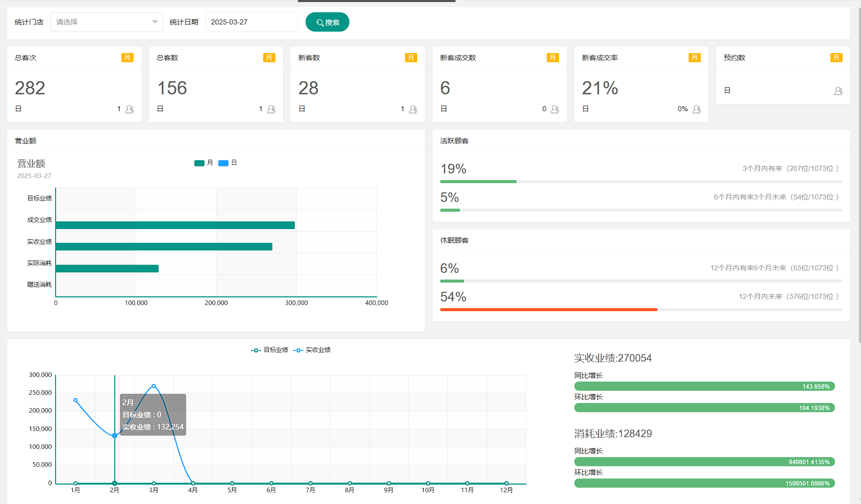Click the user icon in 新客成交数 card
The height and width of the screenshot is (504, 861).
(555, 109)
